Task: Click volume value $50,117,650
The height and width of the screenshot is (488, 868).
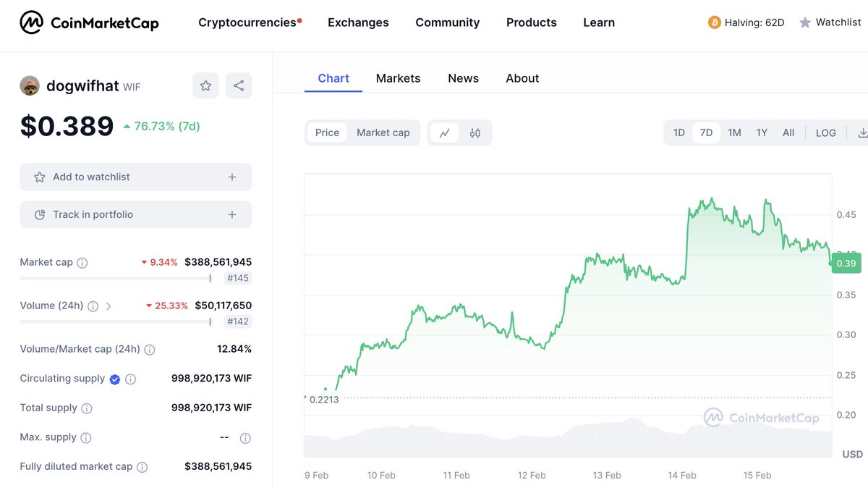Action: pos(223,306)
